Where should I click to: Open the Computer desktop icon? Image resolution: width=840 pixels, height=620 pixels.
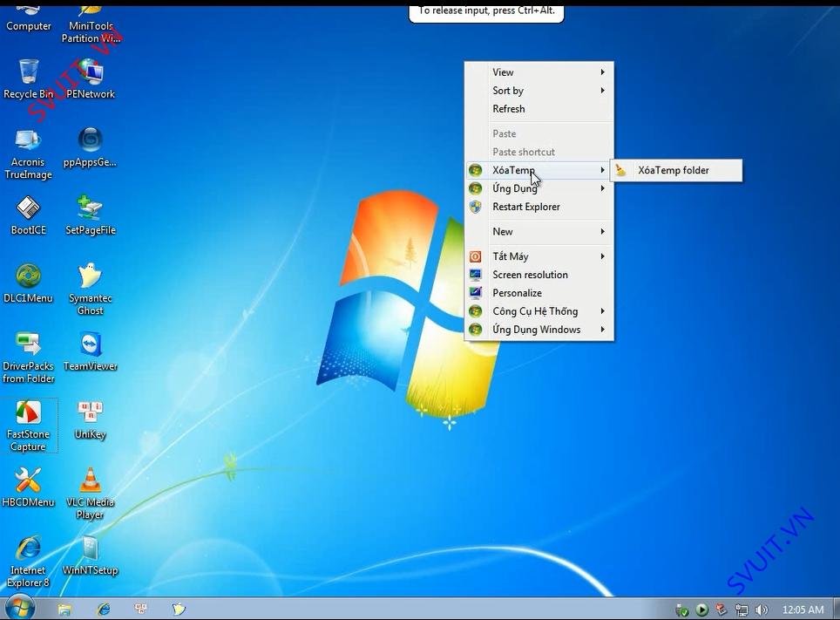coord(29,17)
